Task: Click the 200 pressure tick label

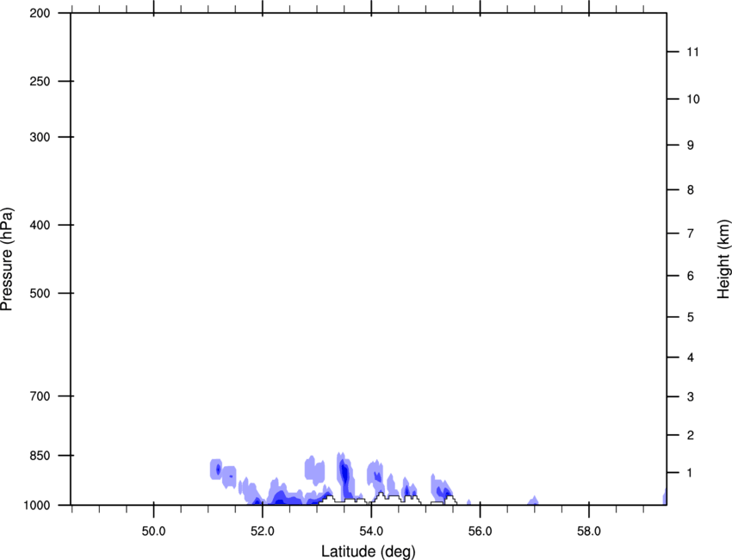Action: tap(40, 13)
